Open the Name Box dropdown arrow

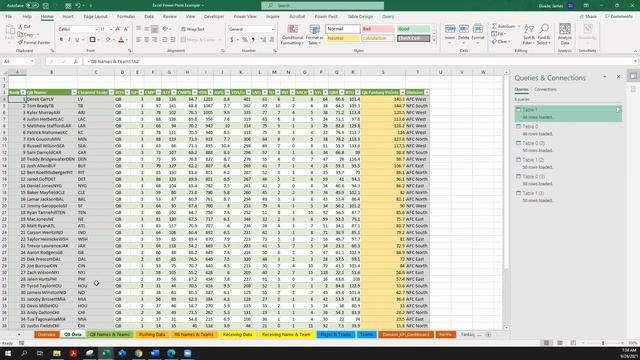[x=32, y=61]
